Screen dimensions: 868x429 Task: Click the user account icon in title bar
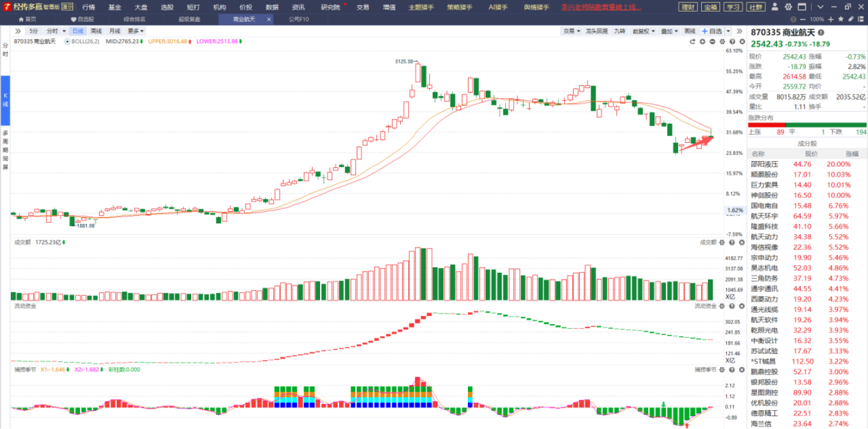pos(775,7)
